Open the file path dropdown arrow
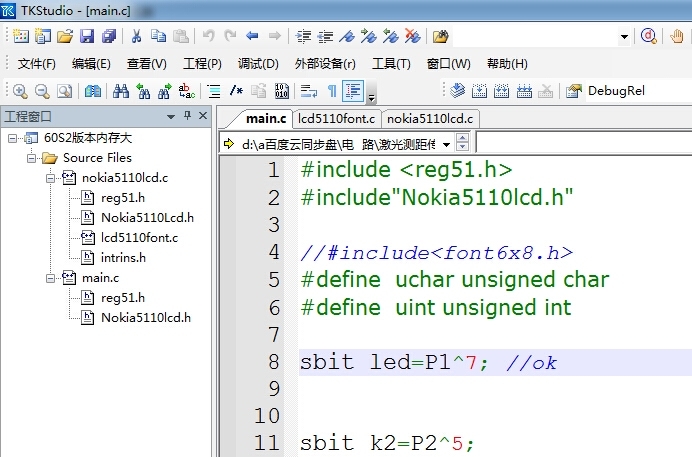692x457 pixels. click(x=447, y=145)
